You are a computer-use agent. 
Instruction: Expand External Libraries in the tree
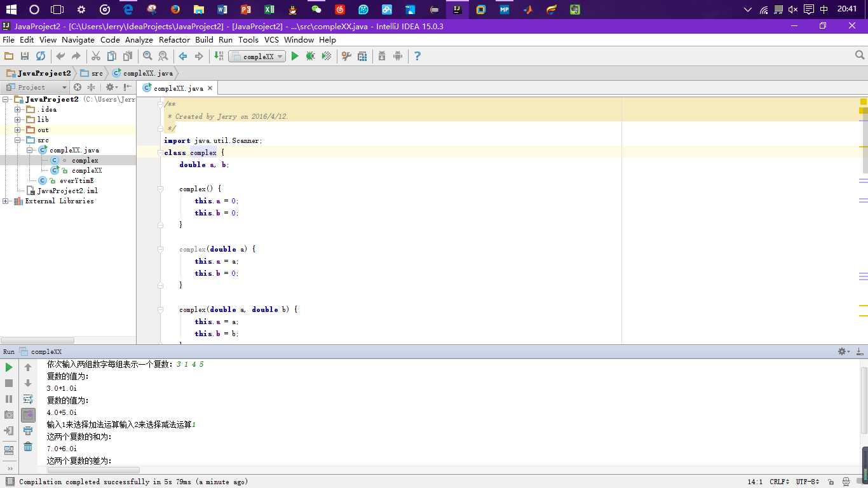[x=6, y=201]
